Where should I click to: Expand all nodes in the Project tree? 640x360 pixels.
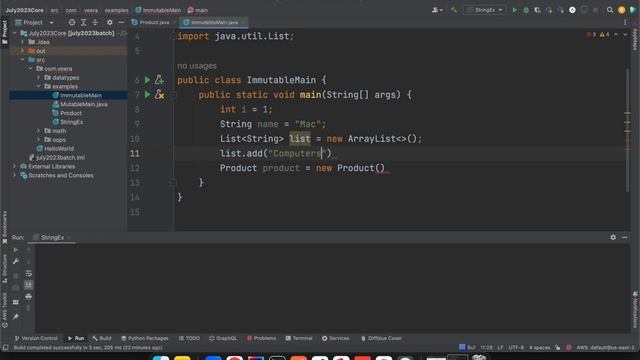tap(83, 22)
